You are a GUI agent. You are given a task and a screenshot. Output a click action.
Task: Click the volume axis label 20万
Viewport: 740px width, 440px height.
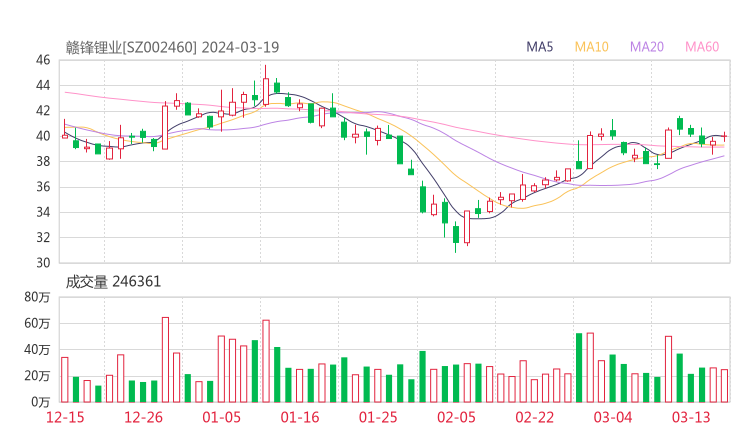(37, 376)
